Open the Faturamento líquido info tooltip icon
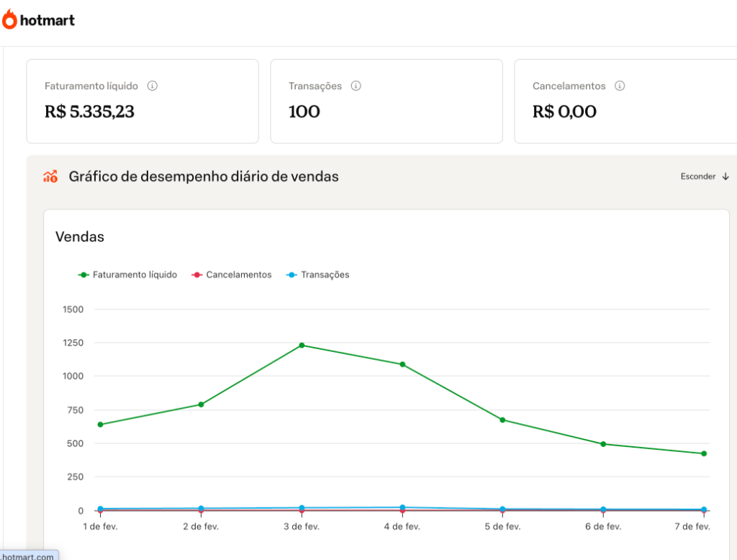The image size is (737, 560). click(x=151, y=85)
